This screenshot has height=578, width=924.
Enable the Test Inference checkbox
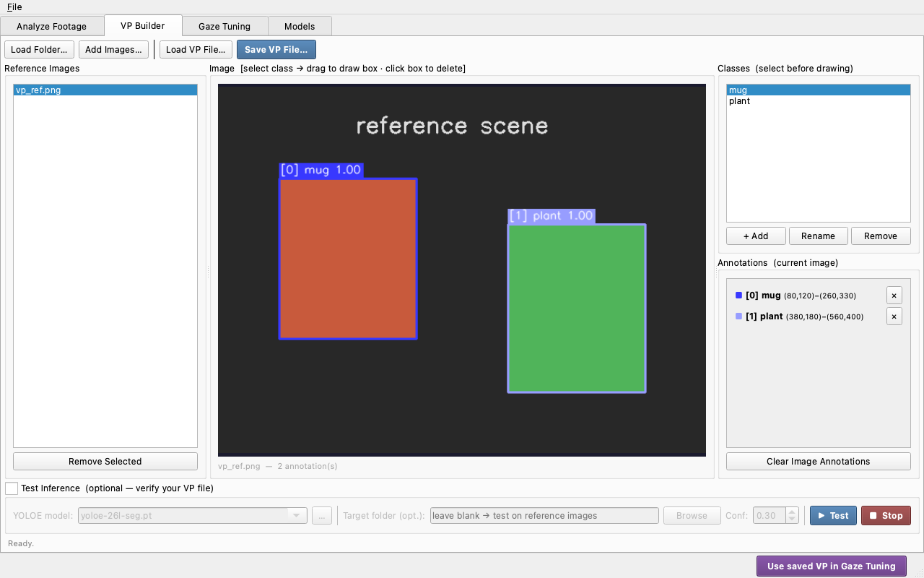point(12,488)
